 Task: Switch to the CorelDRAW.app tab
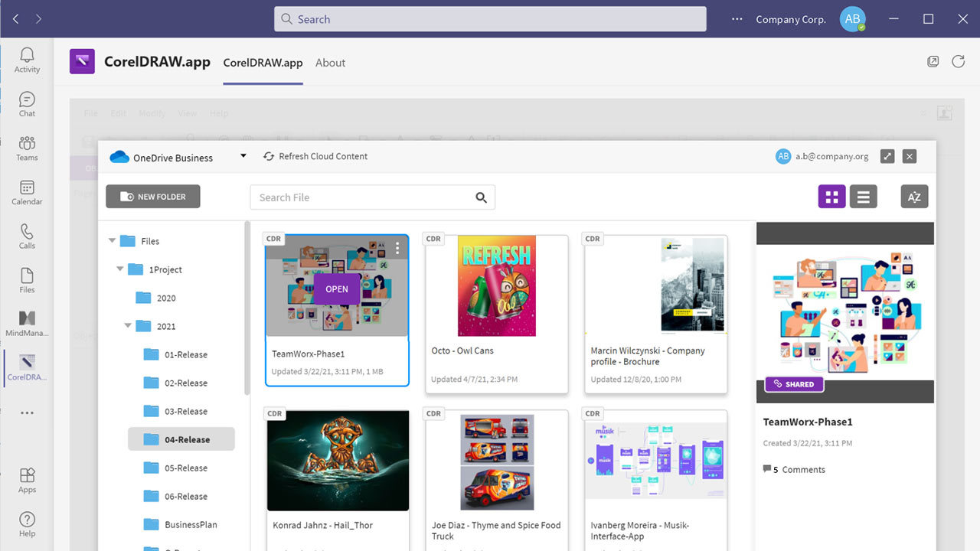(x=263, y=63)
